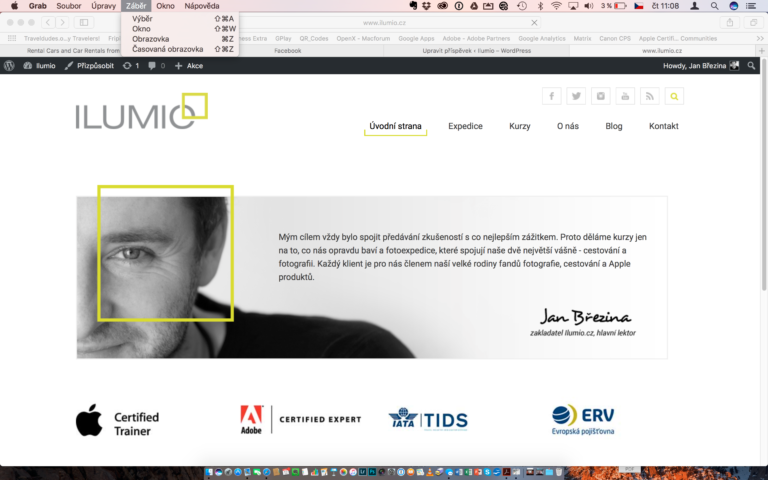
Task: Open the Nápověda menu bar item
Action: (201, 6)
